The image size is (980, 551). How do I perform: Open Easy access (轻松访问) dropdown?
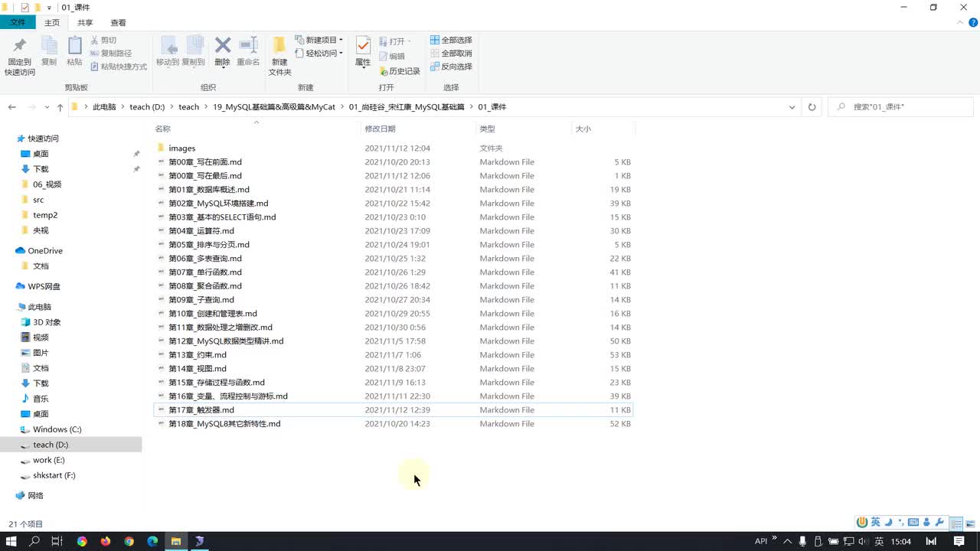[319, 53]
